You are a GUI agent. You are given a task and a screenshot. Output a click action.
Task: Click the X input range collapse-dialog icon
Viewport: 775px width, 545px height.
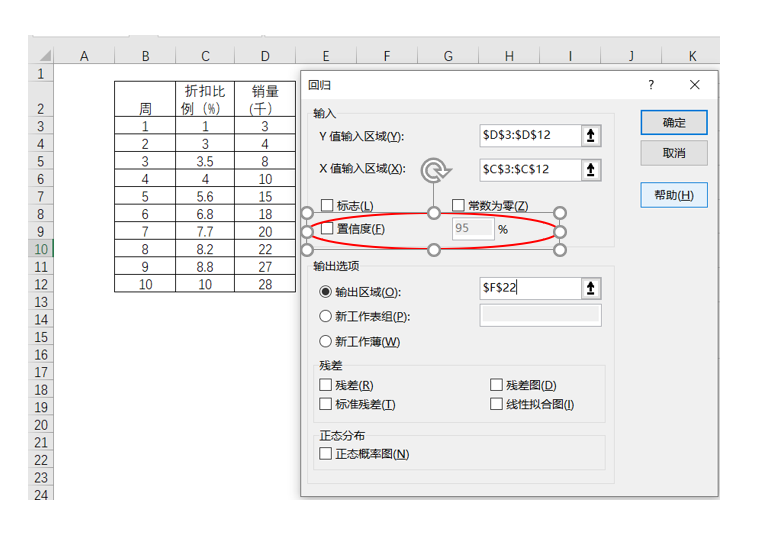(591, 170)
